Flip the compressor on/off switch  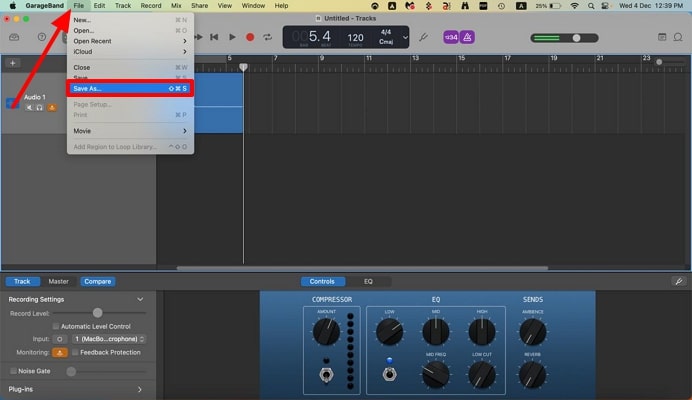[x=326, y=375]
